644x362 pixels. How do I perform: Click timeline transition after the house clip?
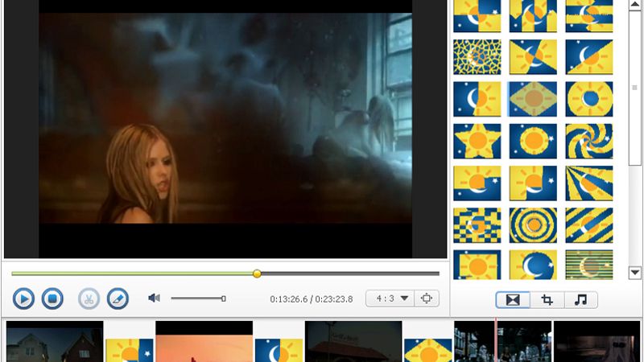[130, 350]
